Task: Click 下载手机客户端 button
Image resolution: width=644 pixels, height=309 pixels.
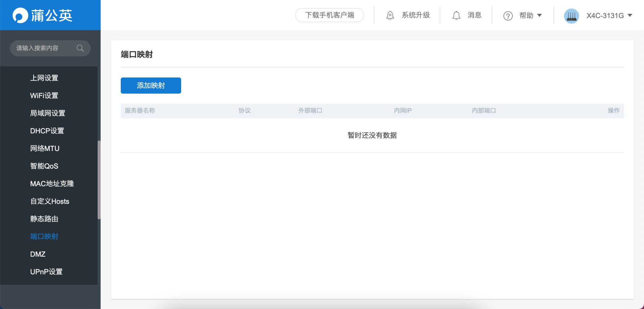Action: pos(329,15)
